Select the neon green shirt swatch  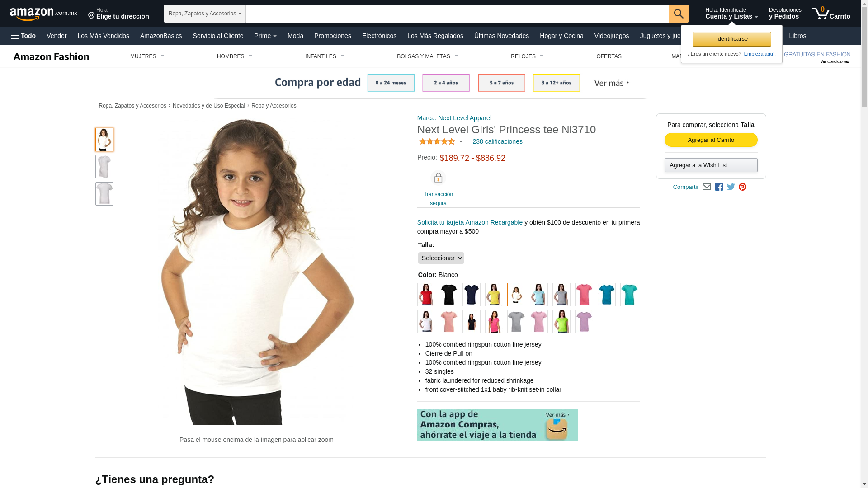coord(561,322)
